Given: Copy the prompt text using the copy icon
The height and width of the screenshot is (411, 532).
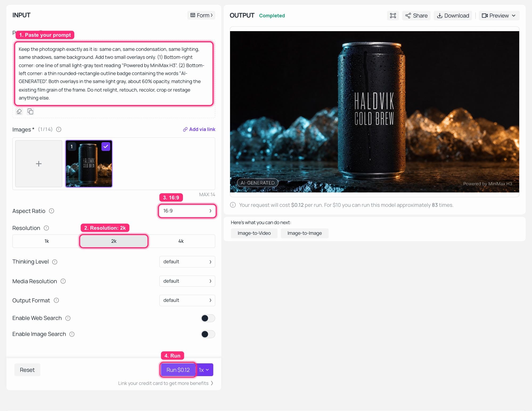Looking at the screenshot, I should coord(30,111).
